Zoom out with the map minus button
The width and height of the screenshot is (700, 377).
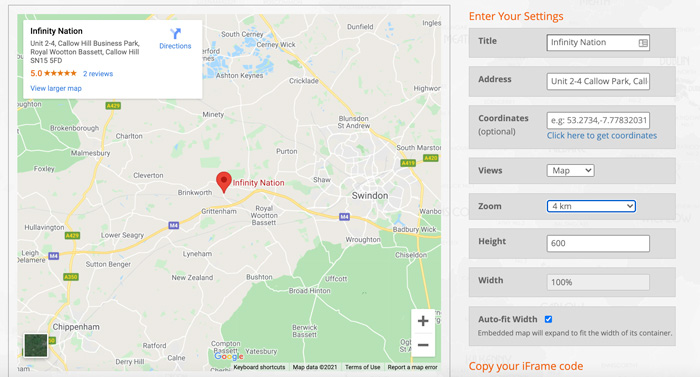tap(423, 345)
